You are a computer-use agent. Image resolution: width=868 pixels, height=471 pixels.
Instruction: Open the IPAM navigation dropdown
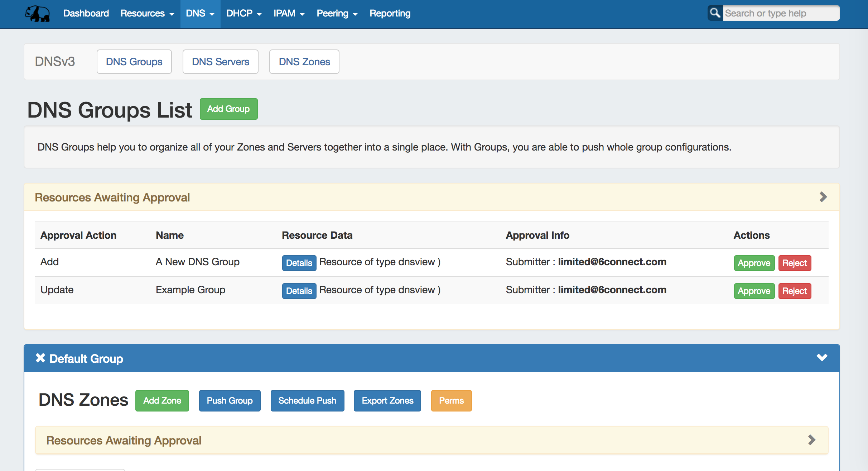(x=289, y=14)
